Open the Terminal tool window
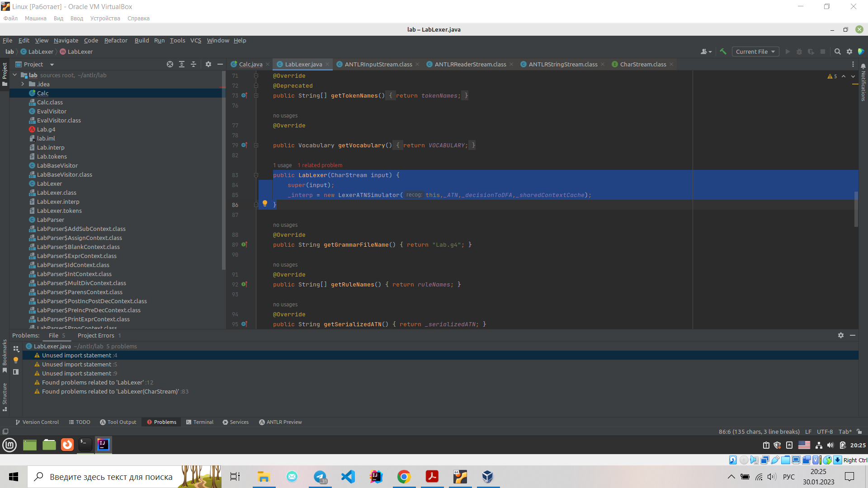The width and height of the screenshot is (868, 488). [x=199, y=422]
